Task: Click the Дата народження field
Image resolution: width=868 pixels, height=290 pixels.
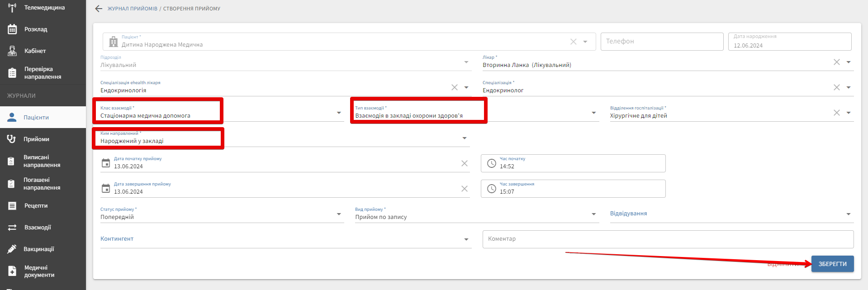Action: tap(790, 41)
